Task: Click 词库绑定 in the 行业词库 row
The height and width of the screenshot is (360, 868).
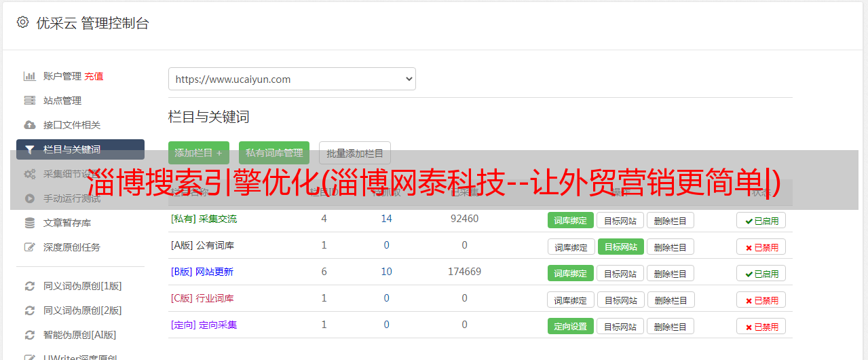Action: coord(571,300)
